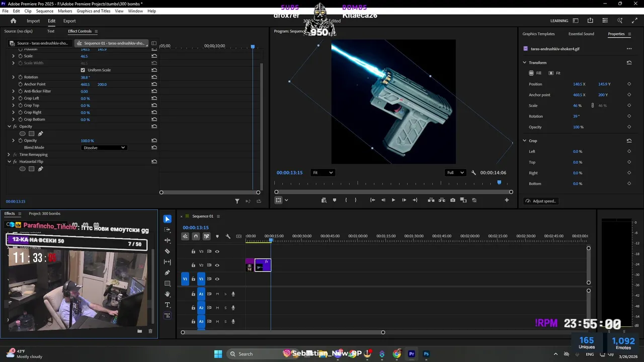
Task: Switch to Essential Sound tab
Action: tap(581, 34)
